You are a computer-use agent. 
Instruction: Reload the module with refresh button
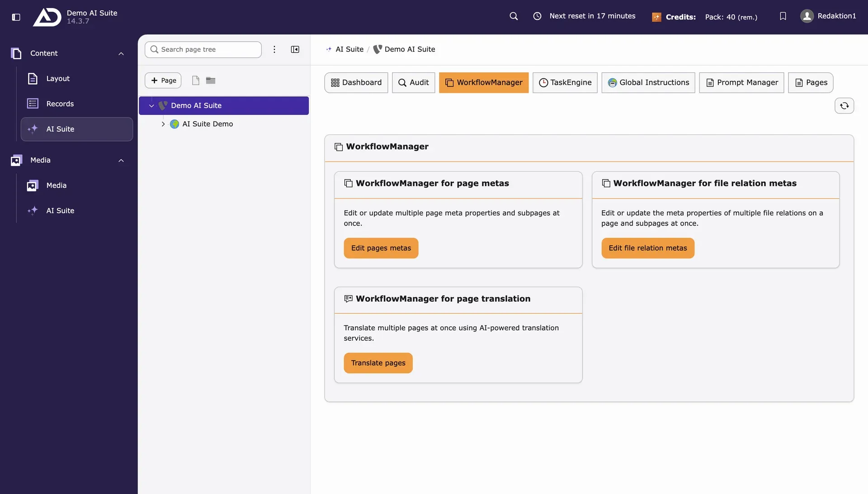pos(844,106)
